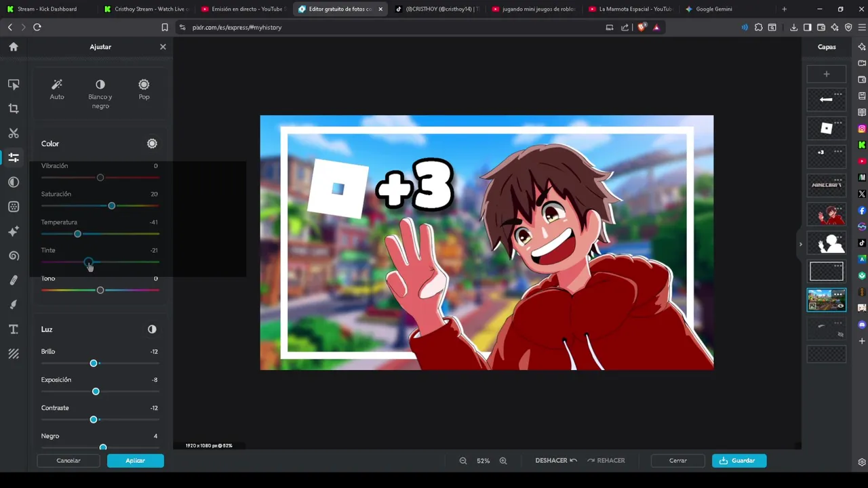Toggle the Color section reset icon

tap(152, 144)
